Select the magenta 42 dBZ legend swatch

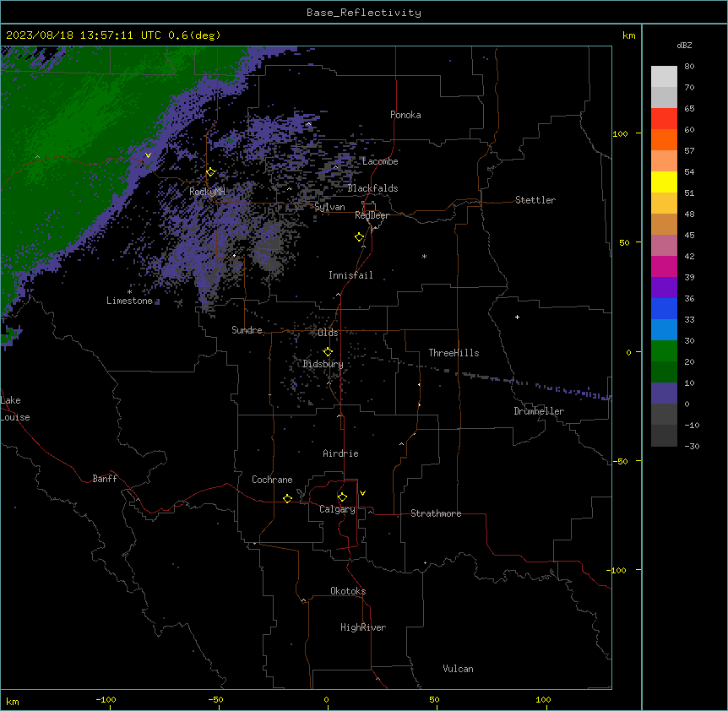pos(664,266)
